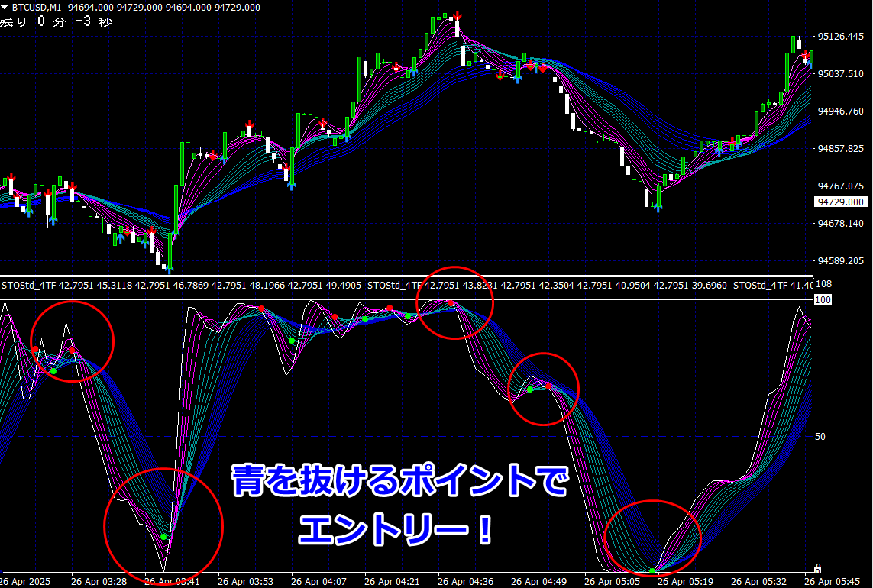Image resolution: width=873 pixels, height=588 pixels.
Task: Click the indicator scale value 50
Action: coord(820,436)
